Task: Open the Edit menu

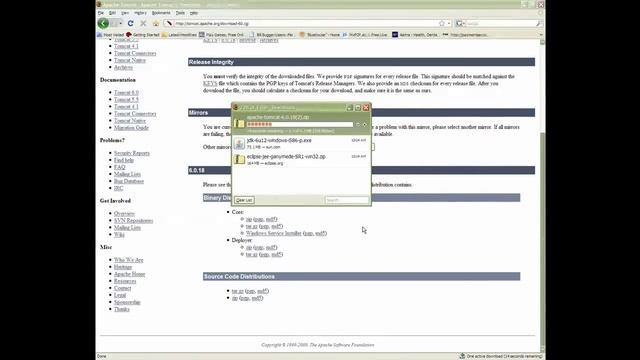Action: coord(112,13)
